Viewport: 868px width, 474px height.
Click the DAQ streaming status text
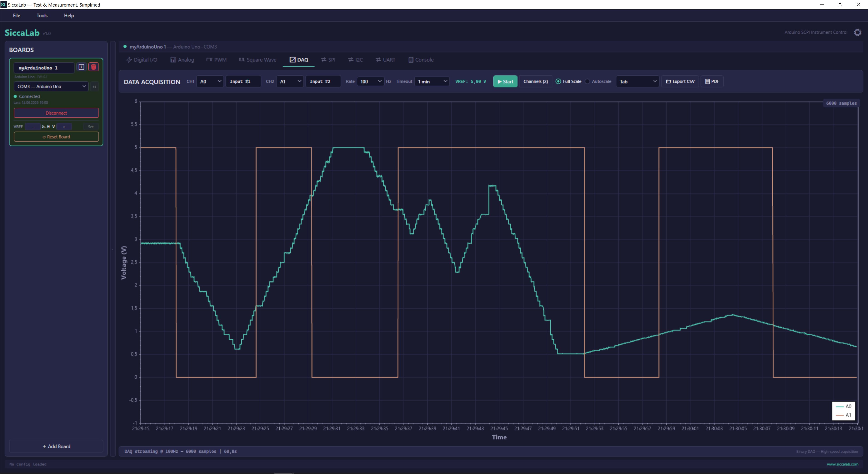pyautogui.click(x=180, y=451)
